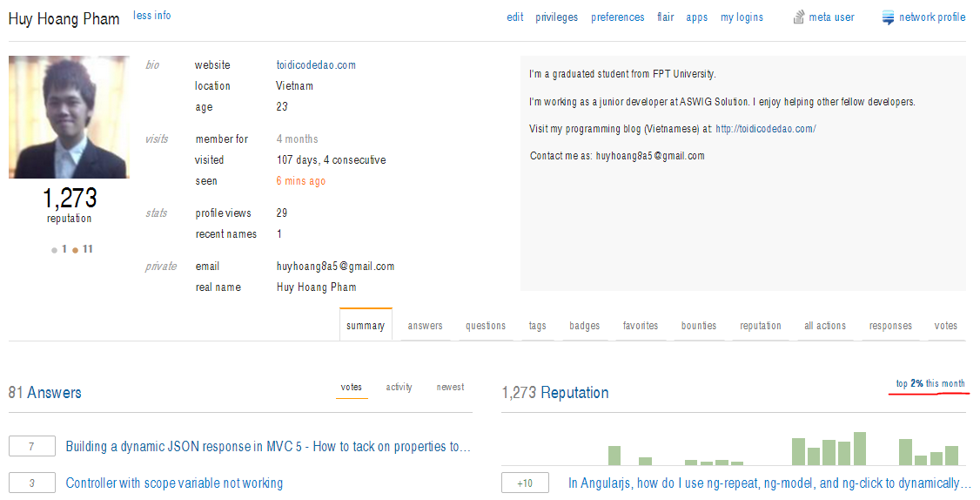The width and height of the screenshot is (980, 500).
Task: Switch to the answers tab
Action: (425, 326)
